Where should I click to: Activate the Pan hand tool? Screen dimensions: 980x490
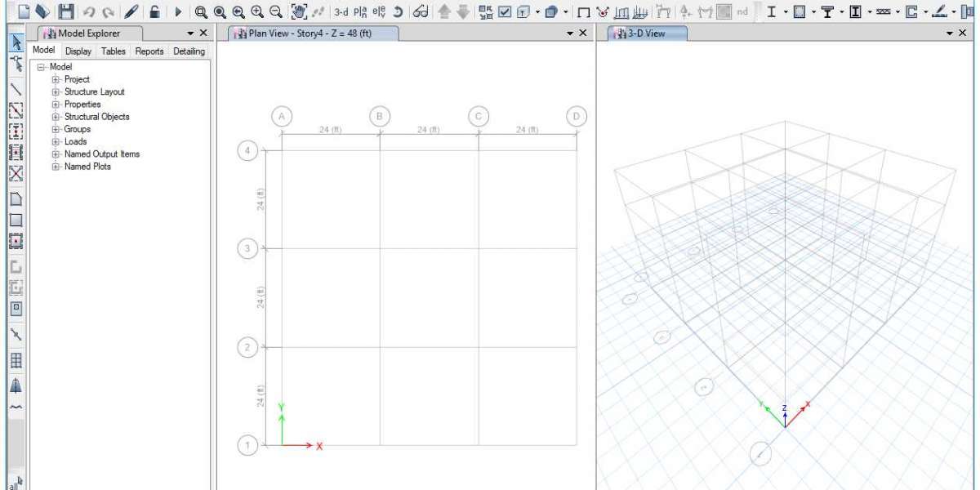coord(299,11)
